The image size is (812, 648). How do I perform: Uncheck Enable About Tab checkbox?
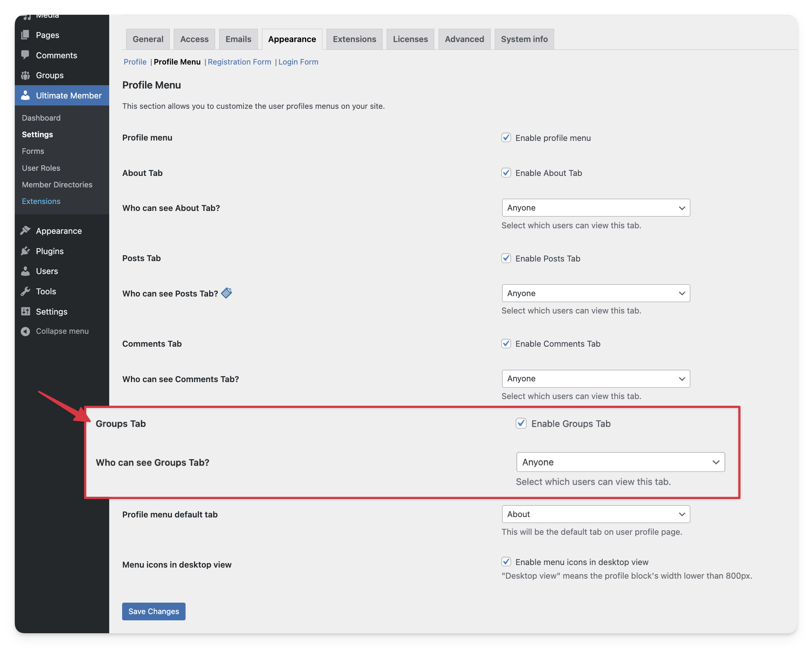point(506,173)
